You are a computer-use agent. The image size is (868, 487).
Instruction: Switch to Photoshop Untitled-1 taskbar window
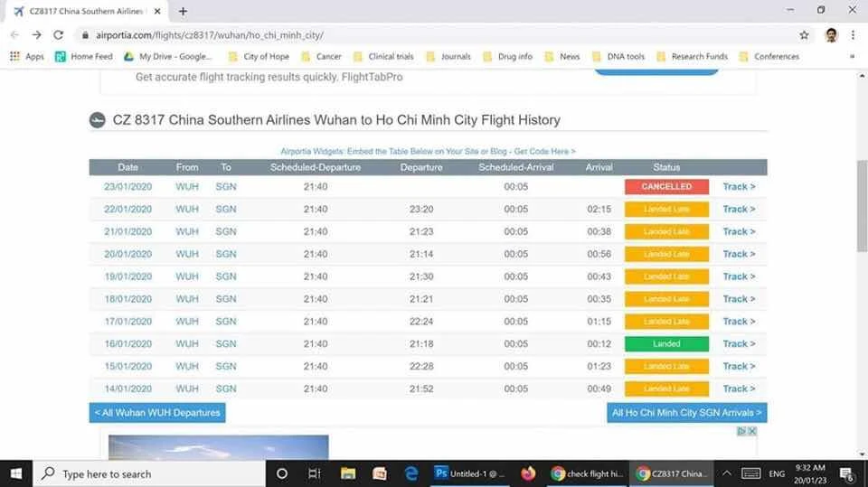coord(469,473)
